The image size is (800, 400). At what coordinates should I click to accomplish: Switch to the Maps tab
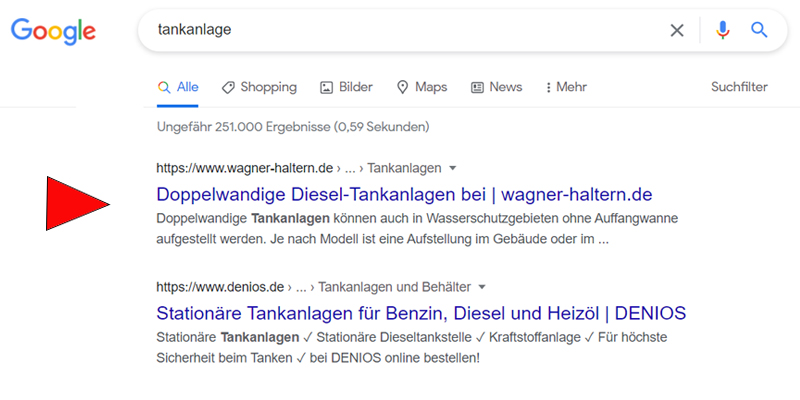click(x=422, y=87)
